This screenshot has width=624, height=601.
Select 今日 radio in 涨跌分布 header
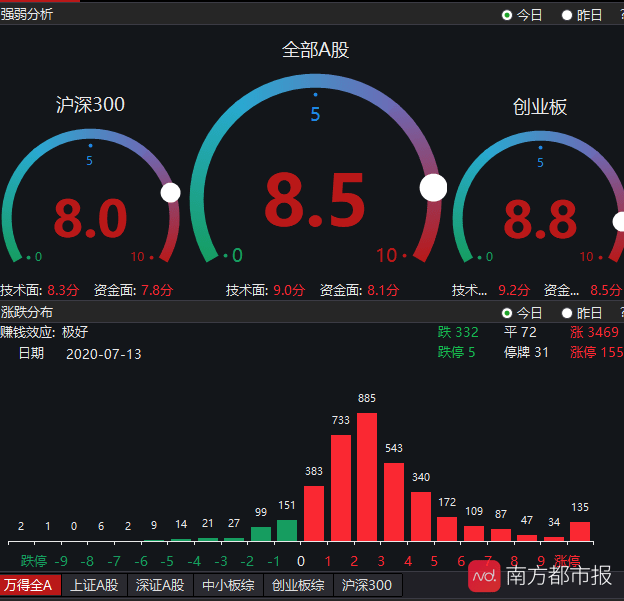[x=507, y=313]
